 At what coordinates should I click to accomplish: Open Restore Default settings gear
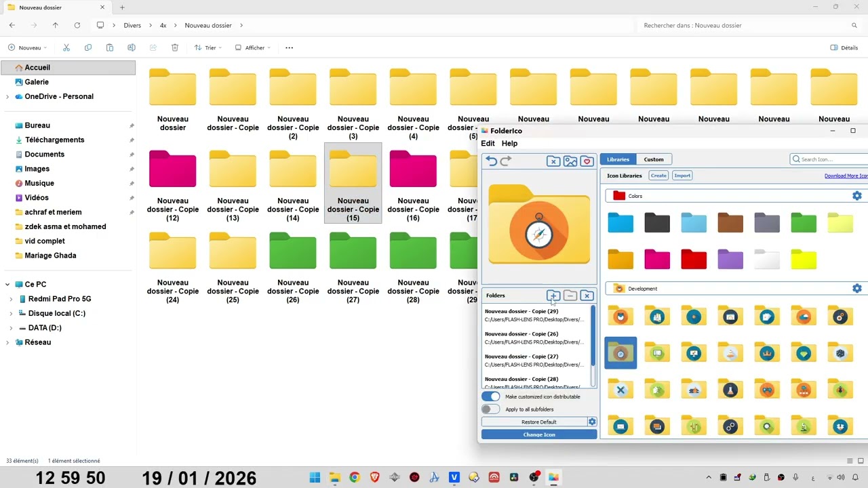592,422
